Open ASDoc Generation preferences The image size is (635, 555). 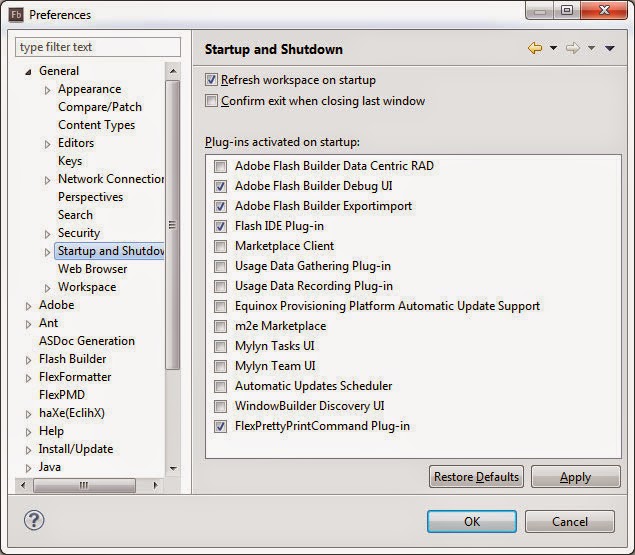click(x=87, y=341)
